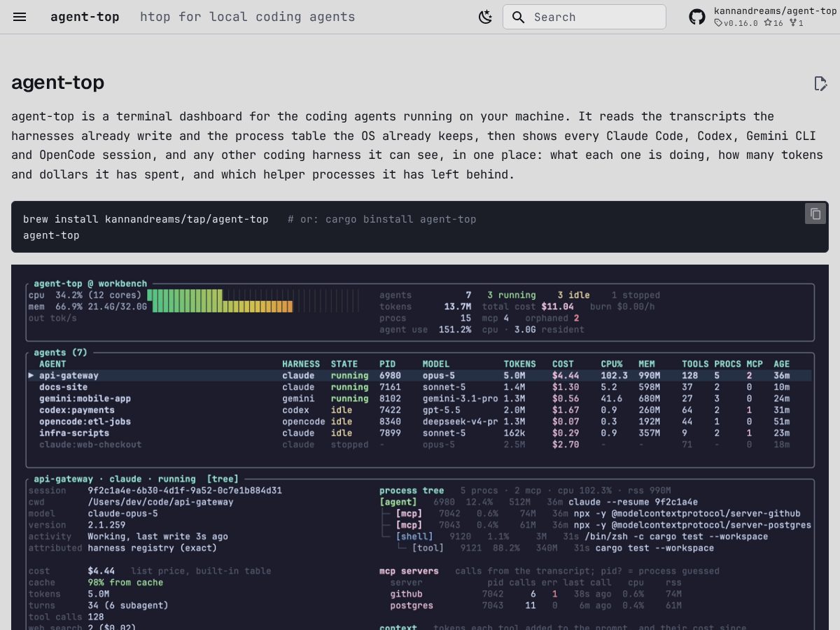Click the Search input field
This screenshot has height=630, width=840.
tap(584, 17)
